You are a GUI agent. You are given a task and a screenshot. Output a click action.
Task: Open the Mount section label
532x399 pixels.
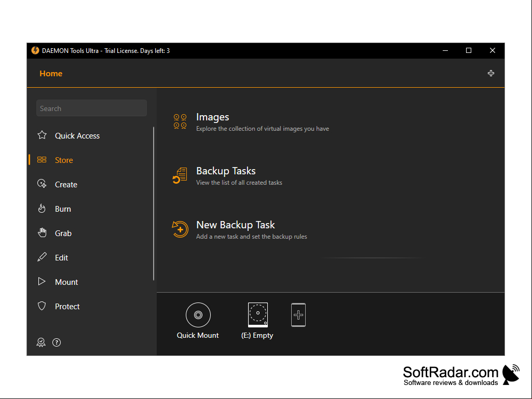click(66, 282)
